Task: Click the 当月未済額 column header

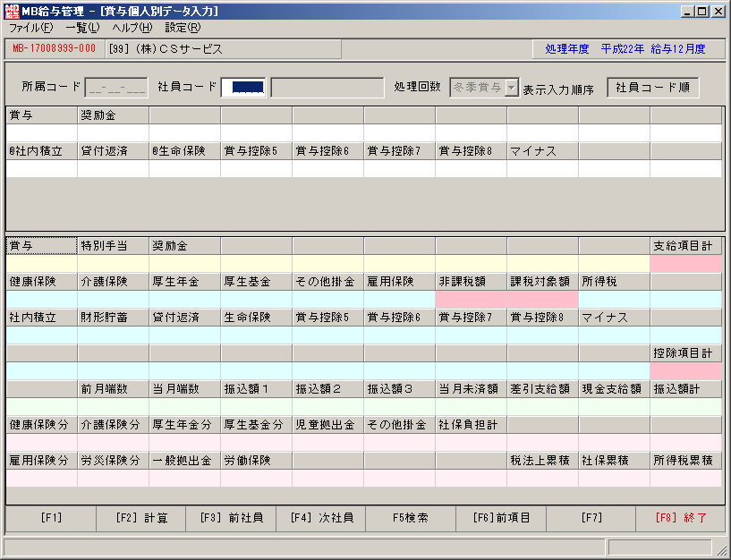Action: tap(472, 389)
